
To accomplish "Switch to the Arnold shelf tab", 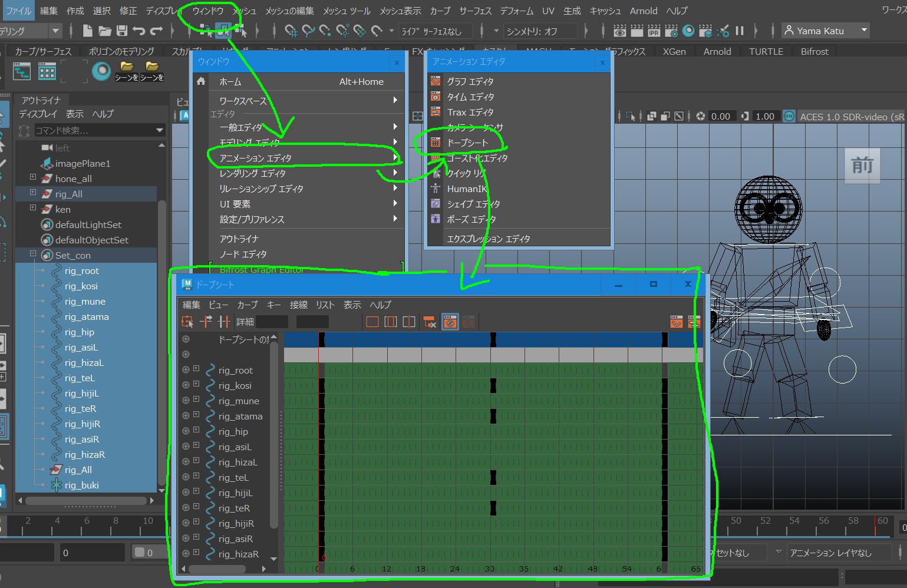I will point(717,51).
